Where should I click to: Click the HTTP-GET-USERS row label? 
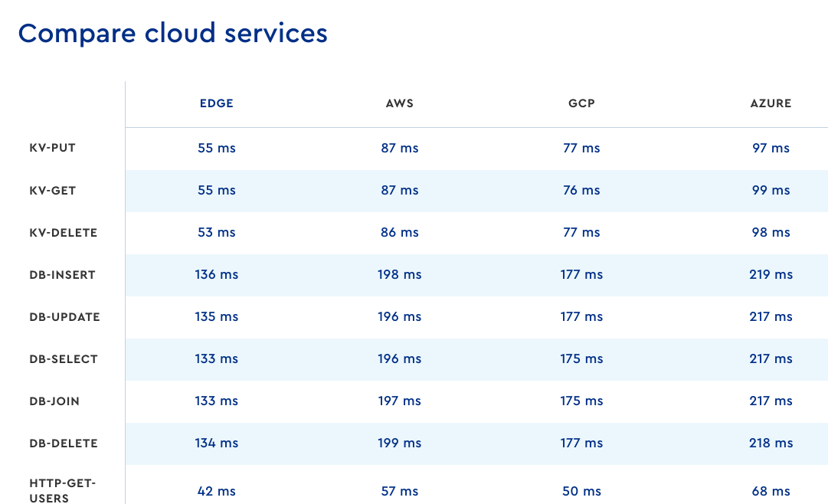coord(62,491)
